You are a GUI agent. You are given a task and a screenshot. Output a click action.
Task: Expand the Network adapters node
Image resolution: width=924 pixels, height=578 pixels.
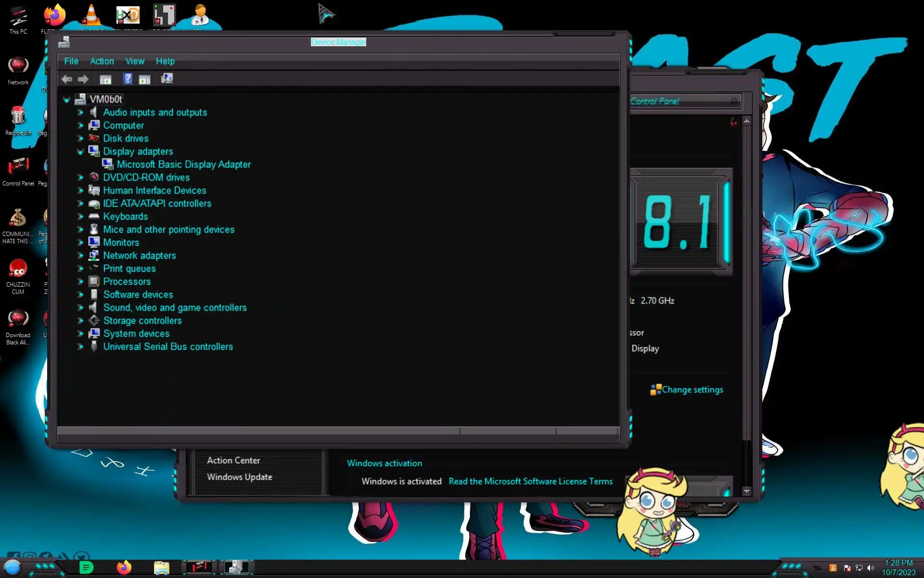coord(80,256)
